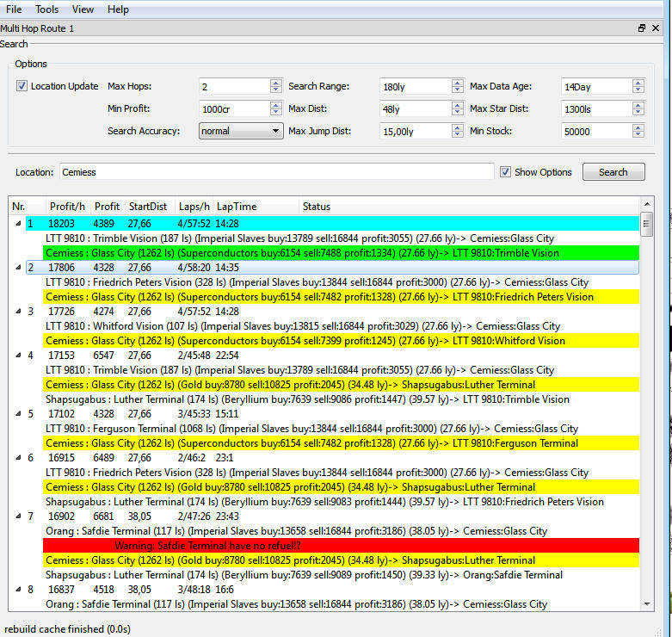Collapse route number 8 in results tree
This screenshot has height=637, width=672.
pos(18,589)
